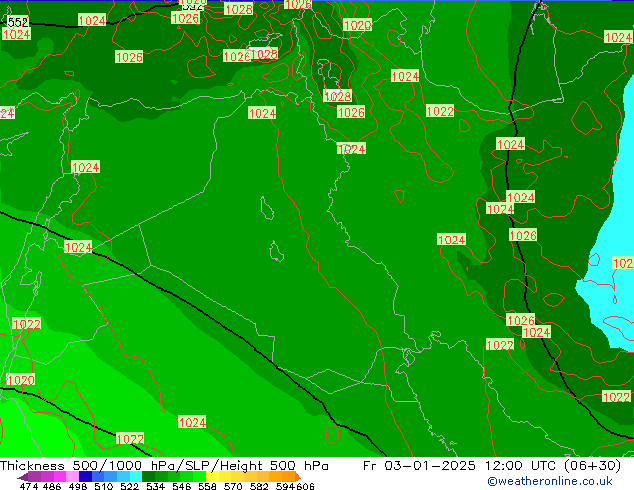This screenshot has width=634, height=490.
Task: Click the forecast date 'Fr 03-01-2025'
Action: (419, 466)
